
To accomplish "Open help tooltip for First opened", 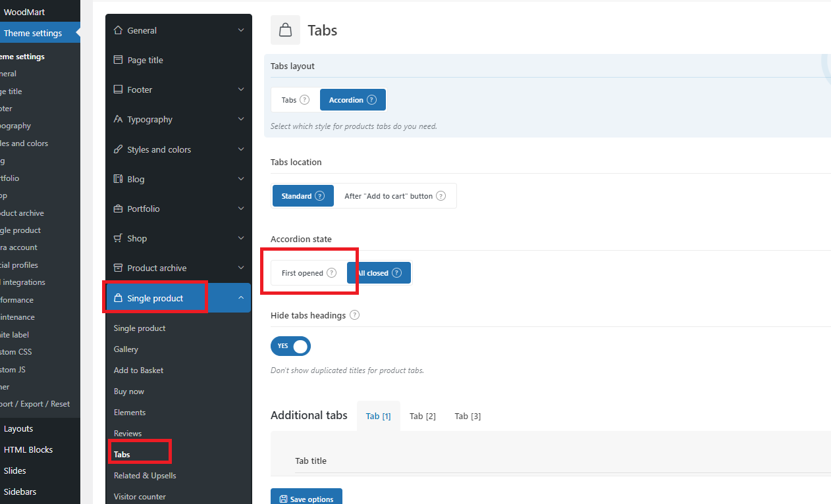I will click(x=331, y=273).
